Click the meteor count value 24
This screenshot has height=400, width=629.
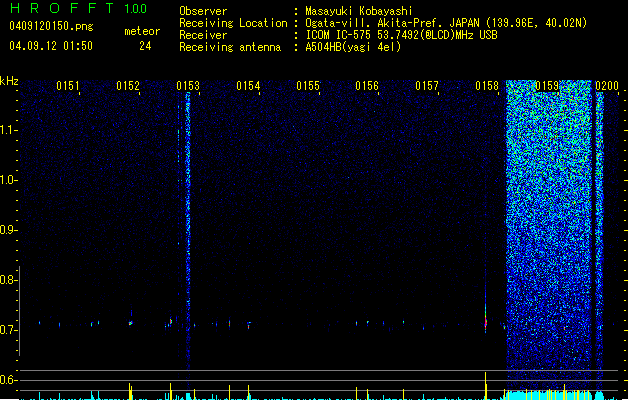pyautogui.click(x=145, y=46)
